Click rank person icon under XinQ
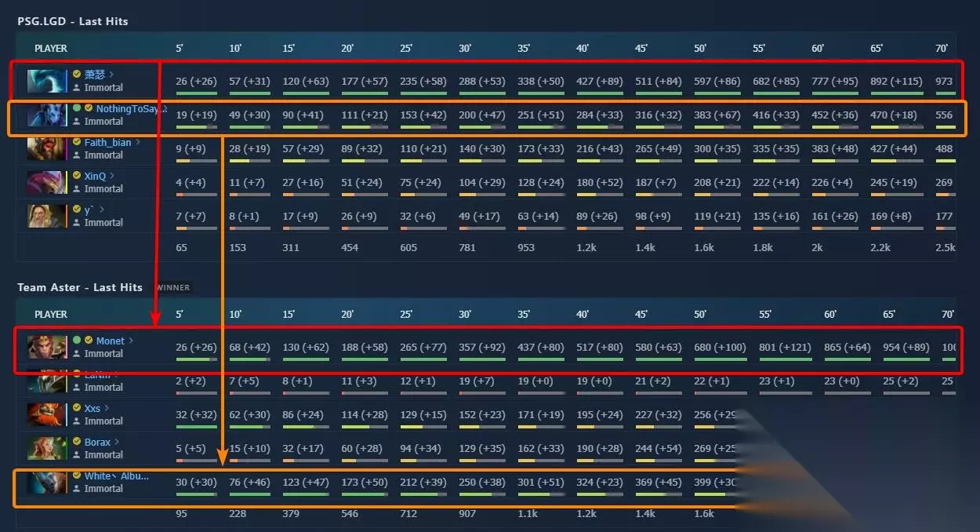Screen dimensions: 980x532 coord(77,189)
